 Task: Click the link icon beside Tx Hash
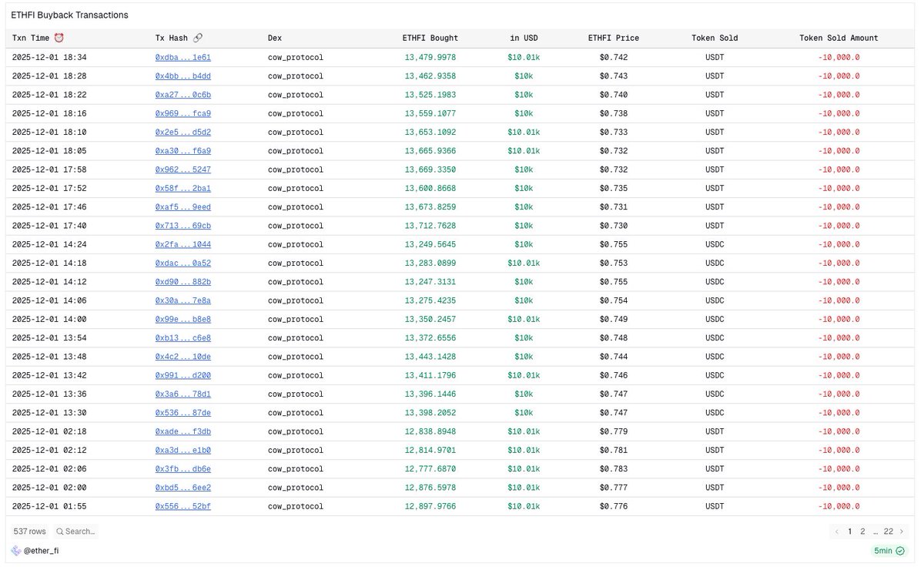pyautogui.click(x=198, y=38)
